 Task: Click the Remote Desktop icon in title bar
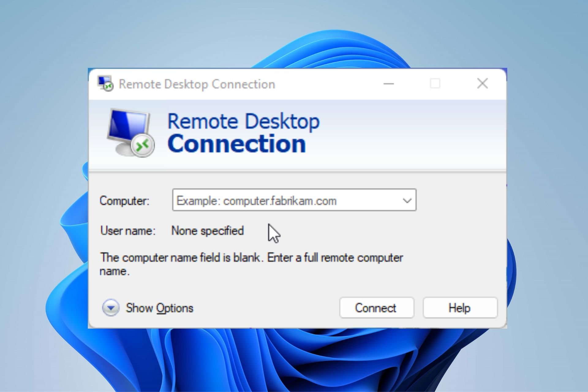(x=105, y=84)
